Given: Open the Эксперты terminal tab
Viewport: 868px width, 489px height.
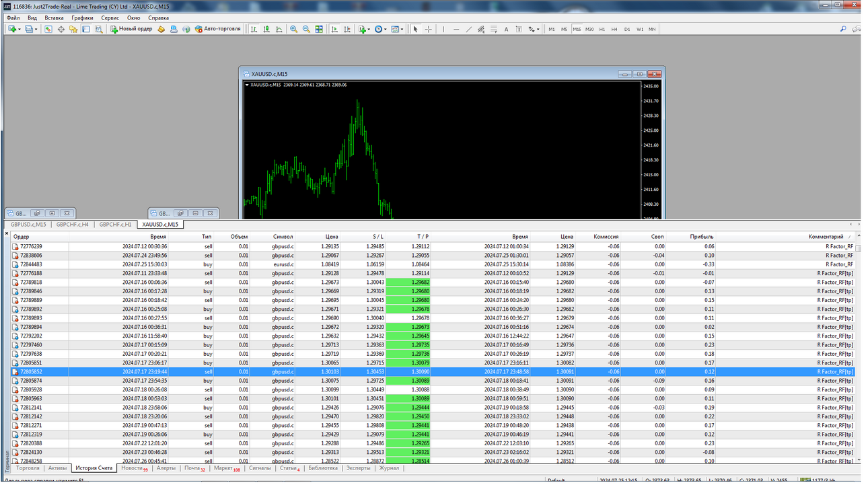Looking at the screenshot, I should point(358,468).
